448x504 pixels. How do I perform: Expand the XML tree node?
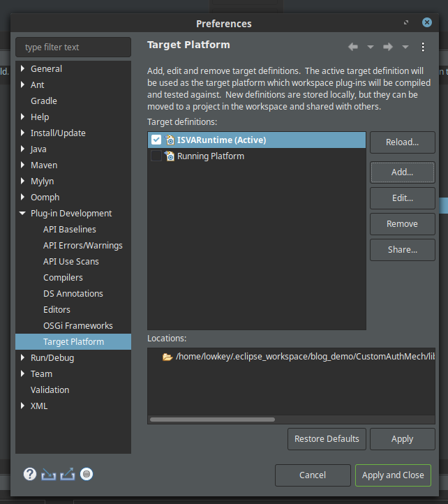pos(22,406)
